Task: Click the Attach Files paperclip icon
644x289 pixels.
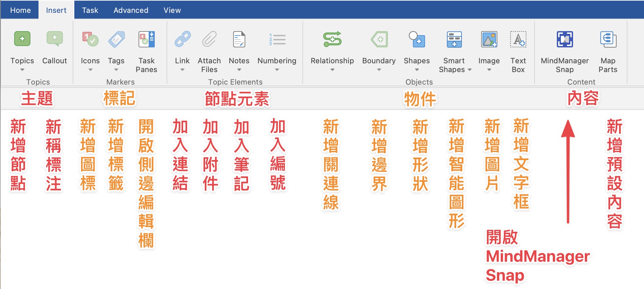Action: coord(209,39)
